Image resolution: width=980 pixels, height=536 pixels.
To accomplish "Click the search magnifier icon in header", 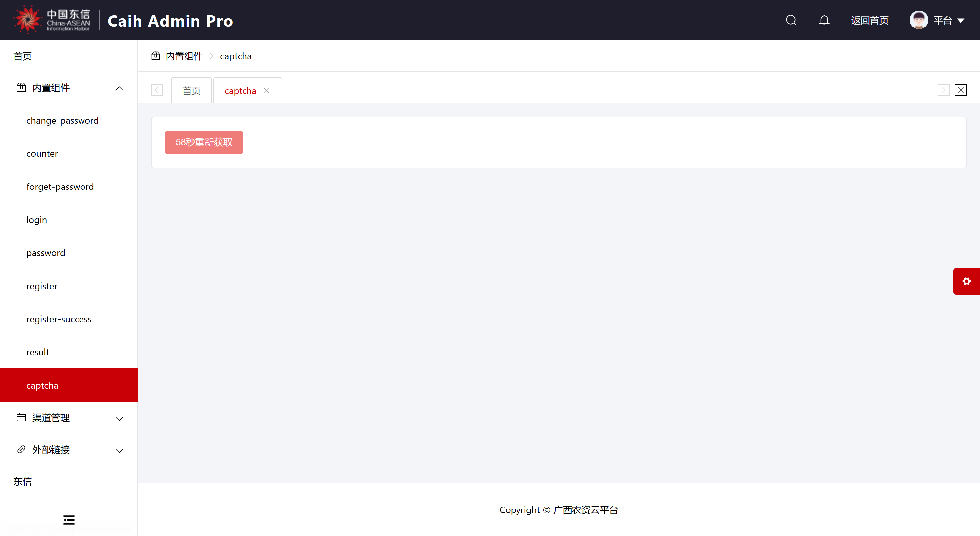I will pos(791,20).
